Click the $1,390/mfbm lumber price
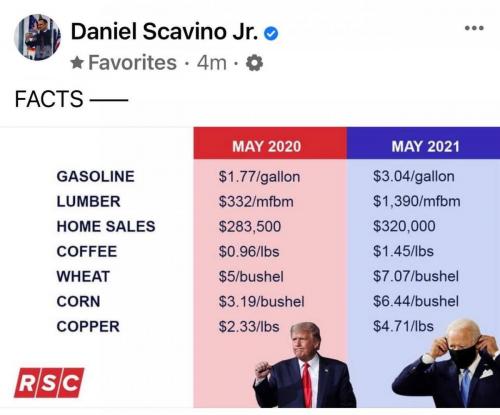The image size is (500, 415). coord(417,201)
